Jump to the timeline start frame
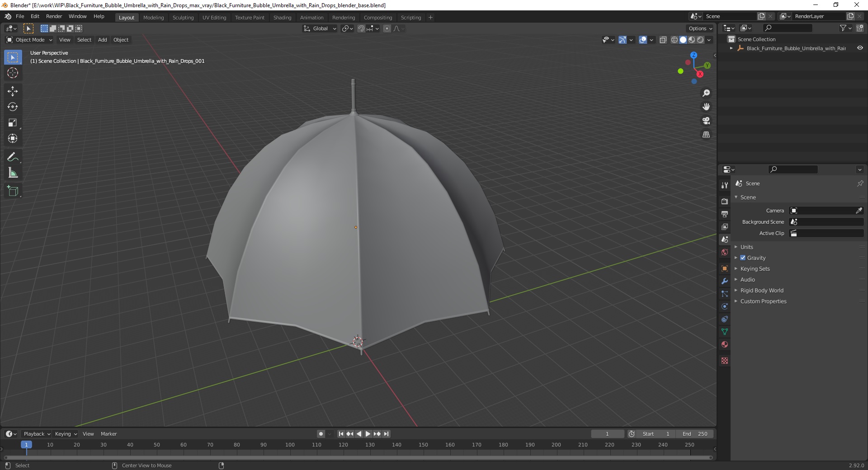This screenshot has height=470, width=868. coord(341,434)
